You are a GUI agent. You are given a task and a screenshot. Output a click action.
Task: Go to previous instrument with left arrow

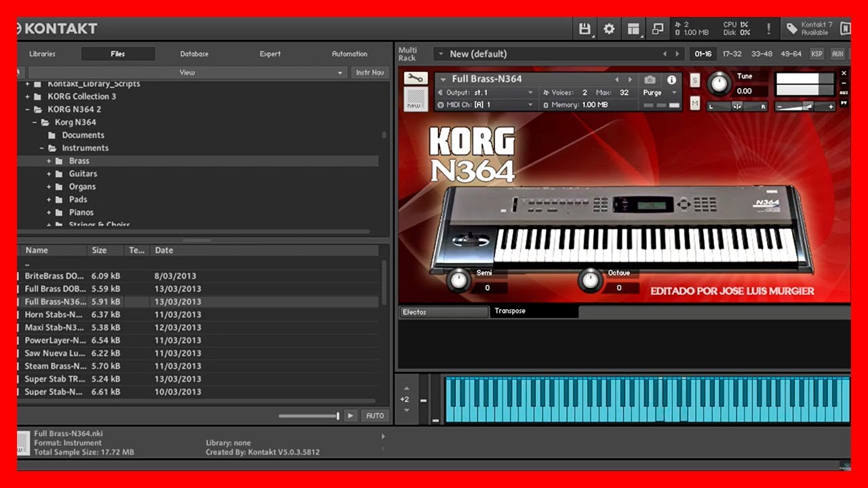617,79
